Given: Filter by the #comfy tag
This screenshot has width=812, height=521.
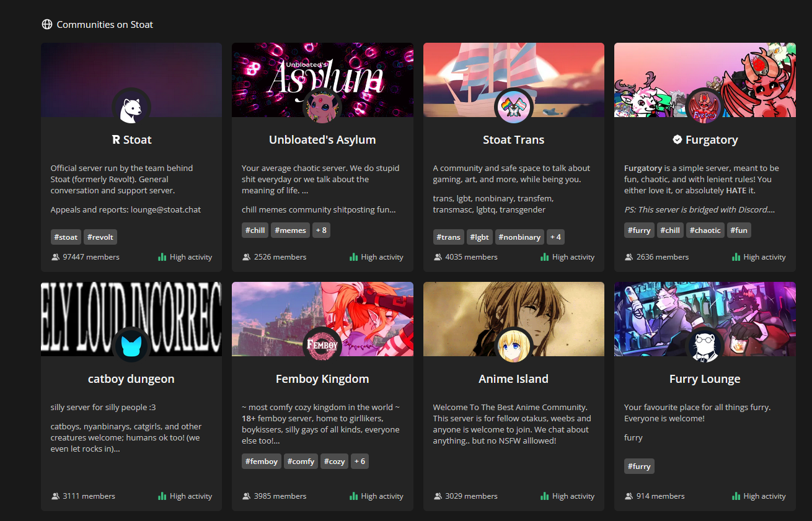Looking at the screenshot, I should [x=301, y=462].
